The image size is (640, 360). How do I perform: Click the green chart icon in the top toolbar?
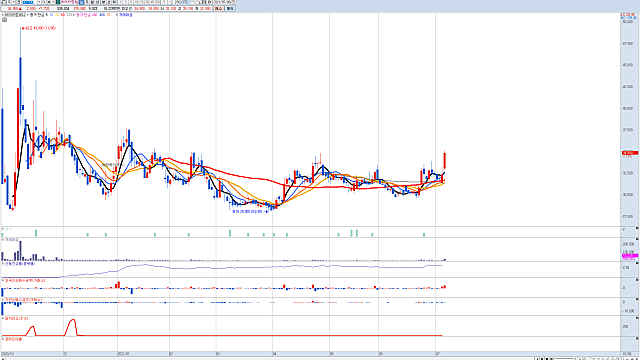click(58, 2)
